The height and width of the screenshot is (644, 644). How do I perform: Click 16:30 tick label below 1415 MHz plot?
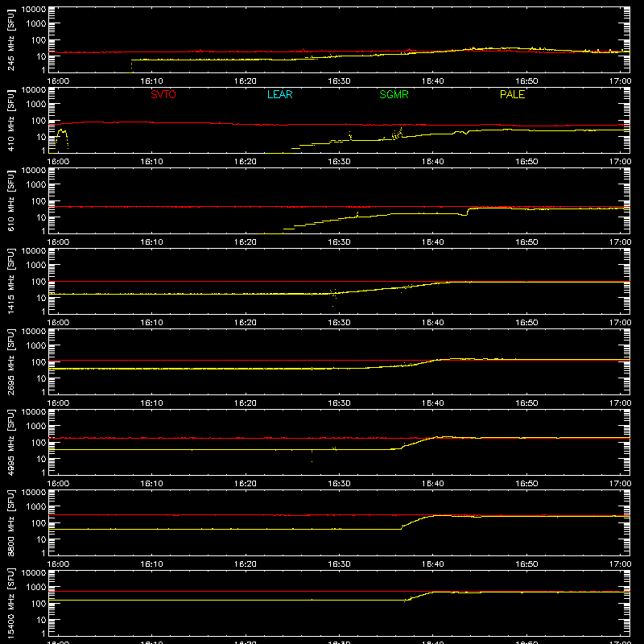click(339, 323)
